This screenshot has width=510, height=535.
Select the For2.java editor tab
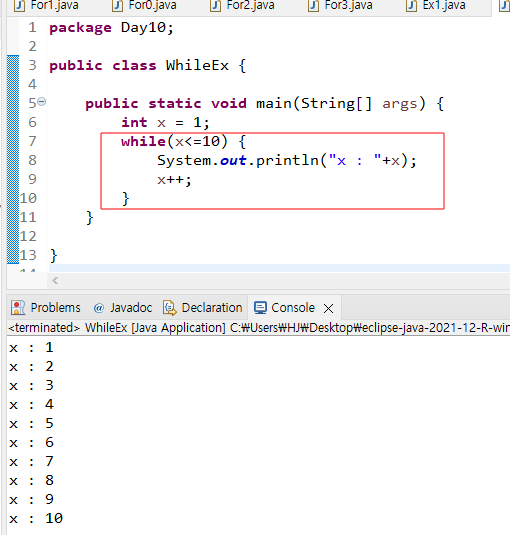(242, 5)
